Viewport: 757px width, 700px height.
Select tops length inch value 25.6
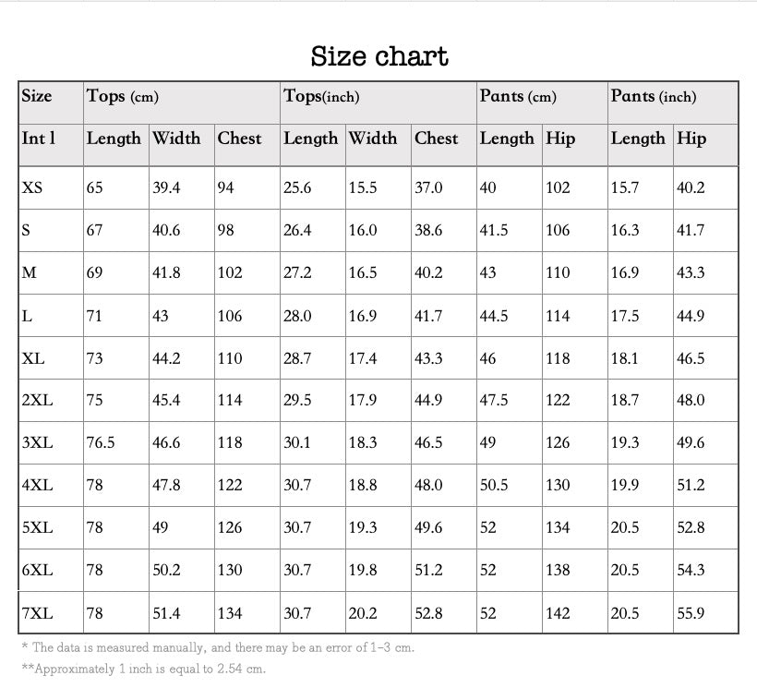(x=297, y=187)
